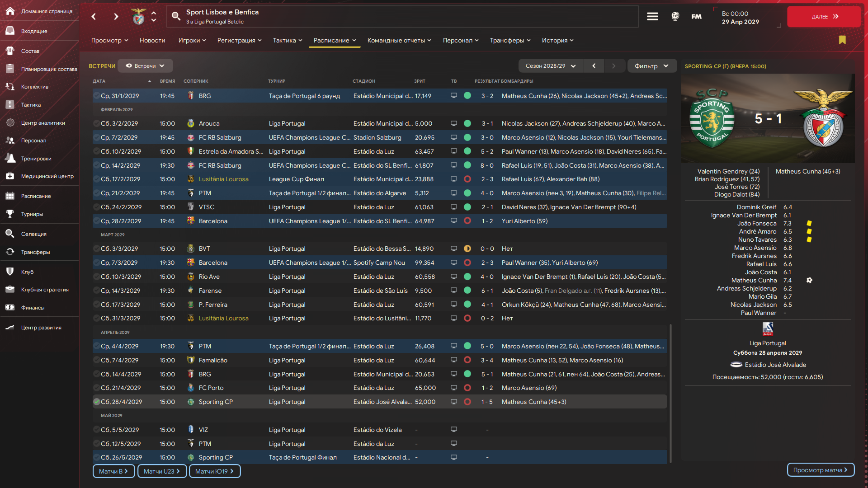Image resolution: width=868 pixels, height=488 pixels.
Task: Go back with the left arrow
Action: click(94, 17)
